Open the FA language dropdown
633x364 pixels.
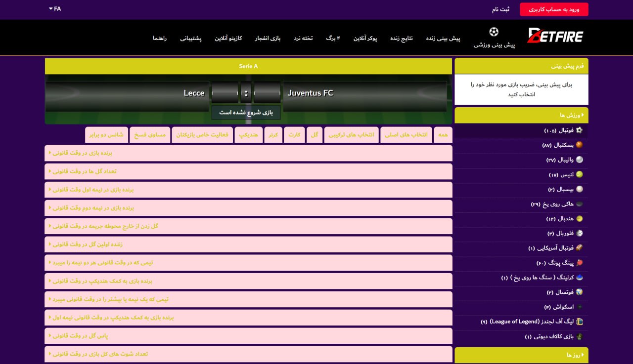coord(55,9)
